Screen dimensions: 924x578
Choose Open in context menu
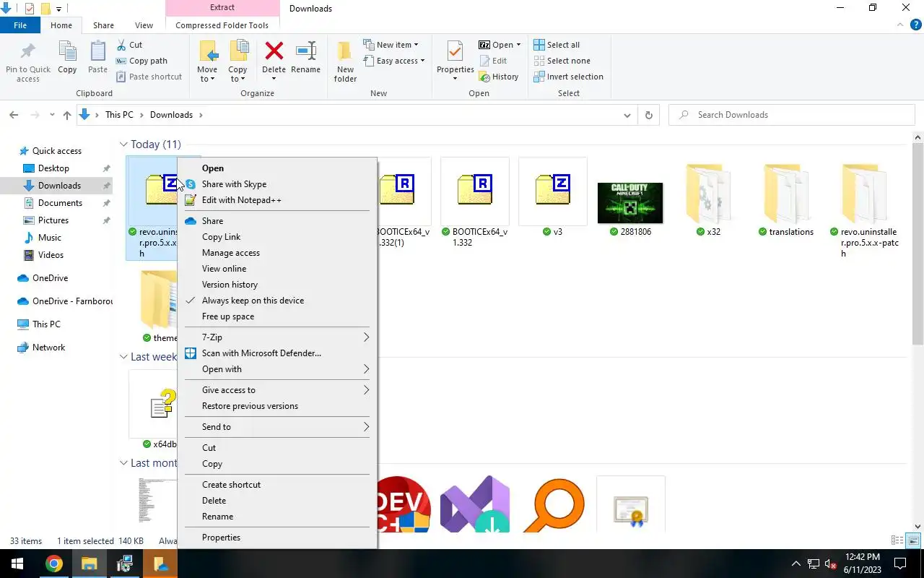277,168
